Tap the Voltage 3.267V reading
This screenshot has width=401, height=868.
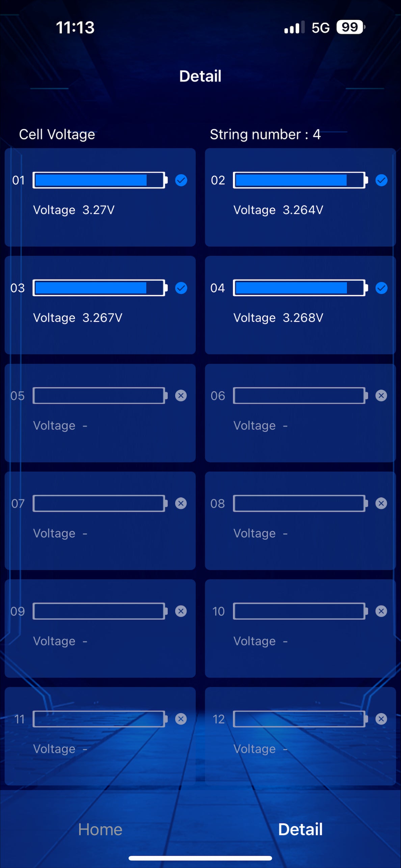click(x=78, y=317)
